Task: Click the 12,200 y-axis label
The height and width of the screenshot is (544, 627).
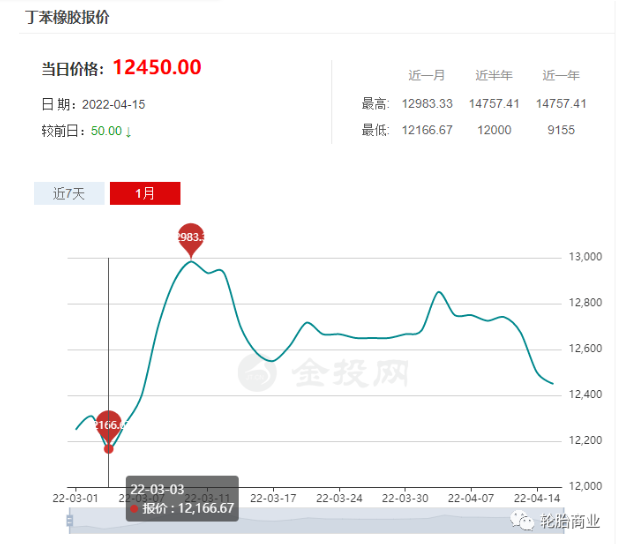Action: point(585,440)
